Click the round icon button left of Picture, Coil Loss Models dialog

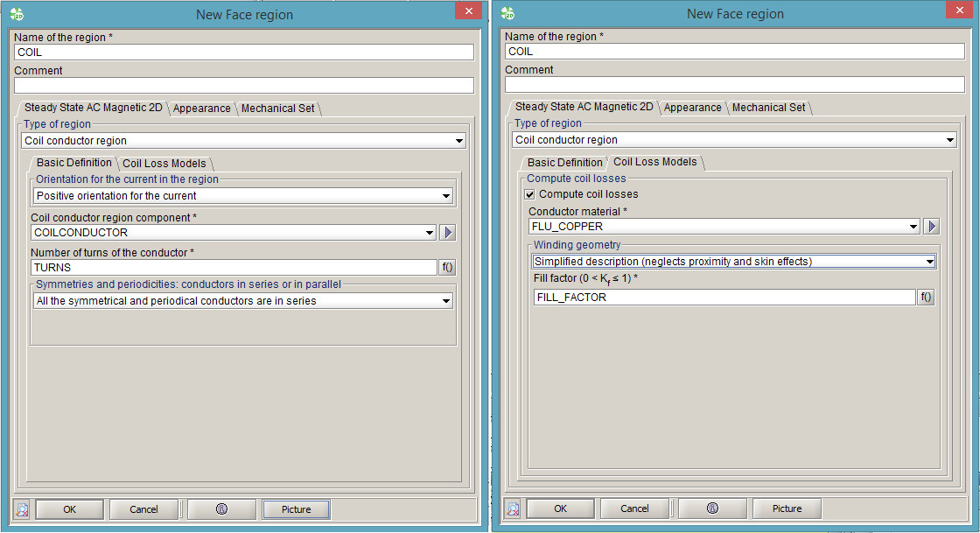point(712,508)
